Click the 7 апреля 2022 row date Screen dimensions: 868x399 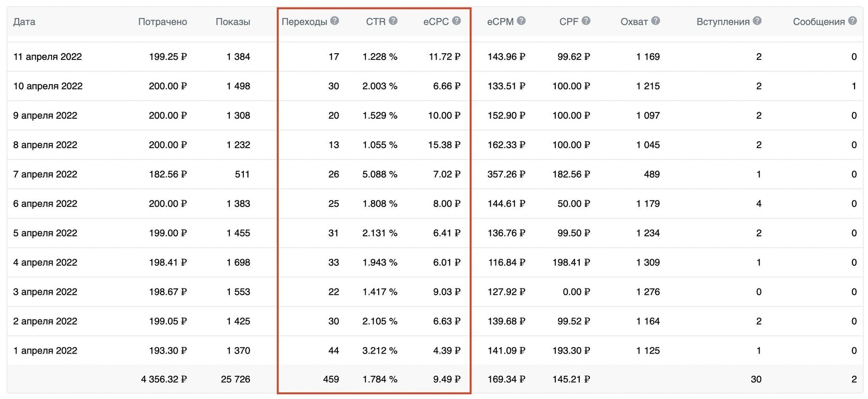click(x=45, y=174)
